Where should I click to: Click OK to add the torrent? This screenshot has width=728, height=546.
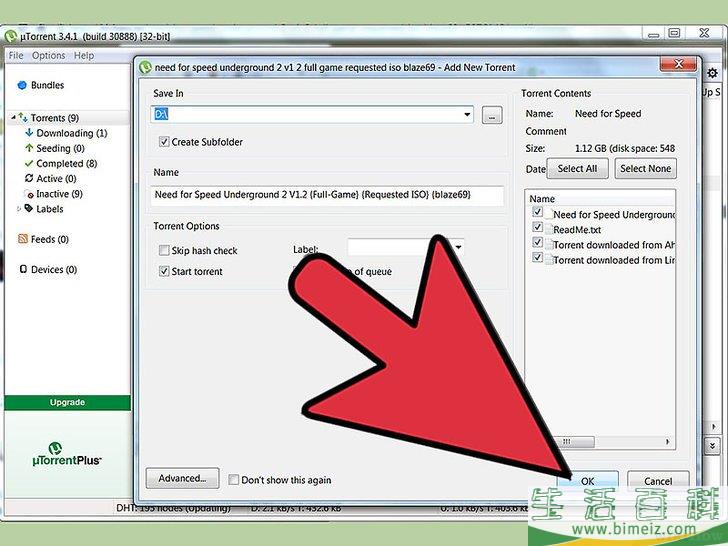587,481
